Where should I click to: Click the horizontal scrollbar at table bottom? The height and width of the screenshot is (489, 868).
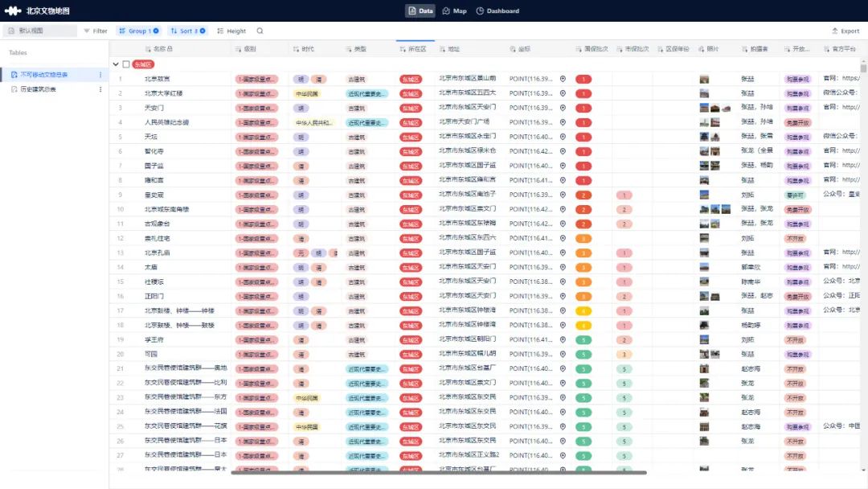(x=439, y=472)
